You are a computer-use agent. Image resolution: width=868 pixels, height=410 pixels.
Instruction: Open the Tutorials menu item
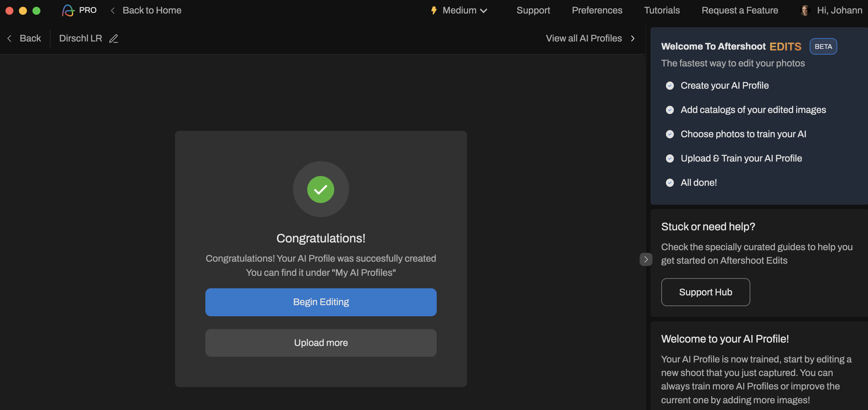(x=662, y=10)
